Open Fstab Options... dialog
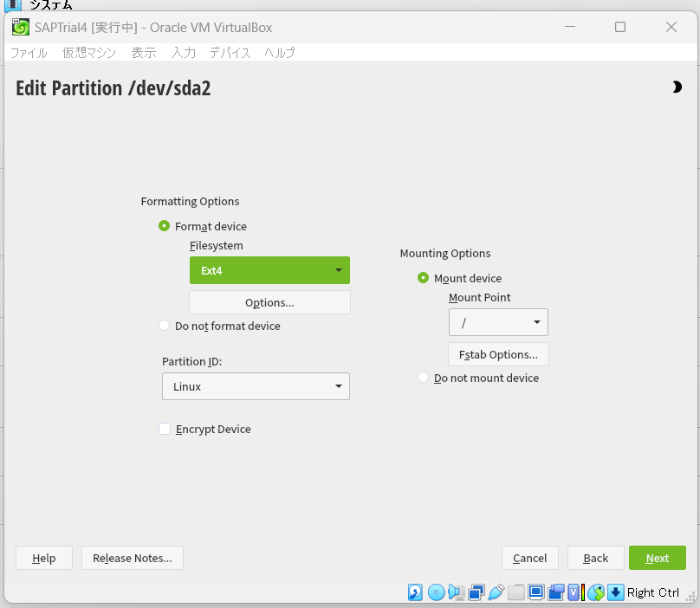The image size is (700, 608). coord(498,354)
